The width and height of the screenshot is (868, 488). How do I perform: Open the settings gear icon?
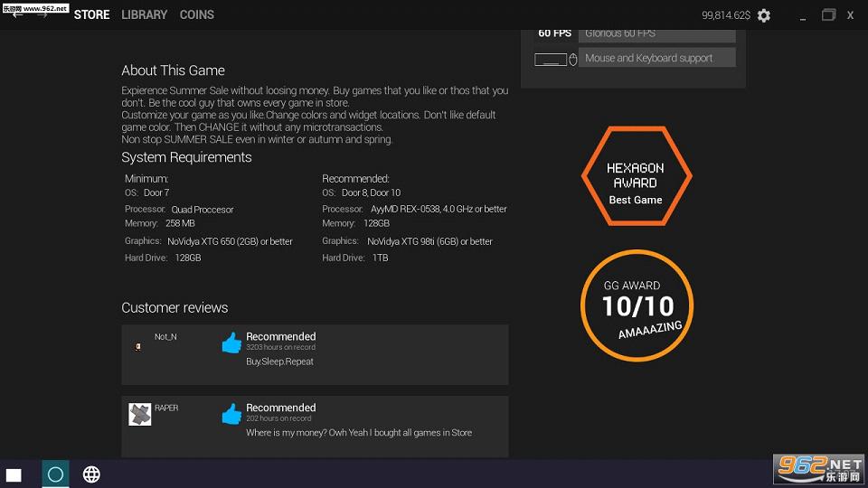point(764,15)
